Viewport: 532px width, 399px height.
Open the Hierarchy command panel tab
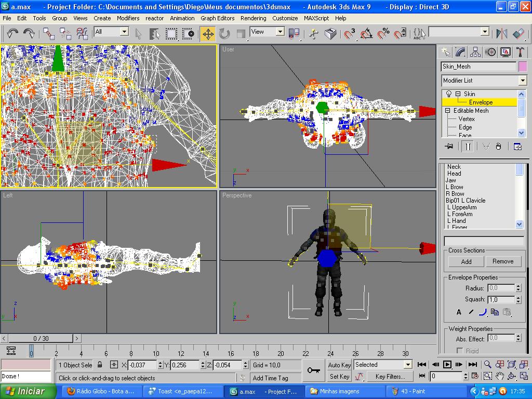pos(475,52)
